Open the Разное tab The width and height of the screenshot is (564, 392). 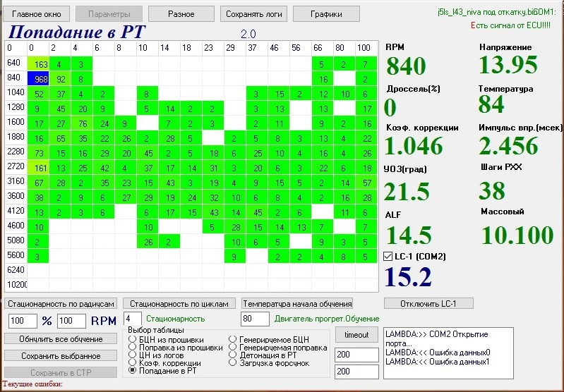pyautogui.click(x=181, y=14)
